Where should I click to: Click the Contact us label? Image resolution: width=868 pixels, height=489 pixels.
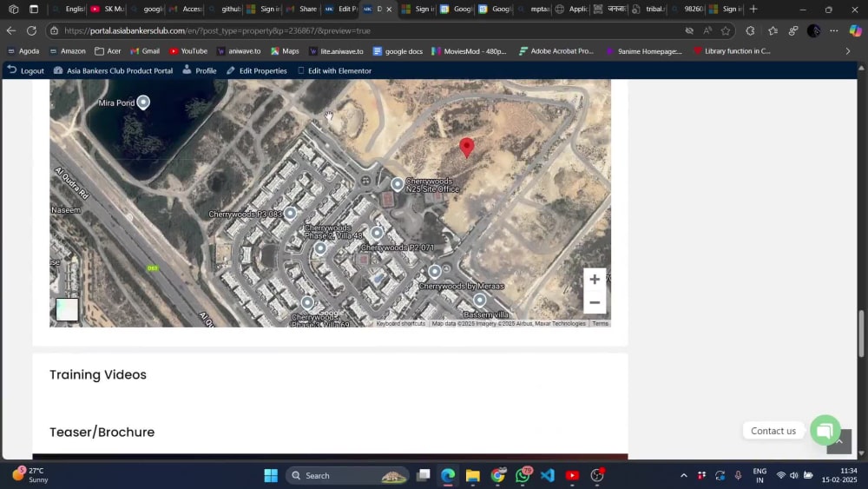(773, 431)
